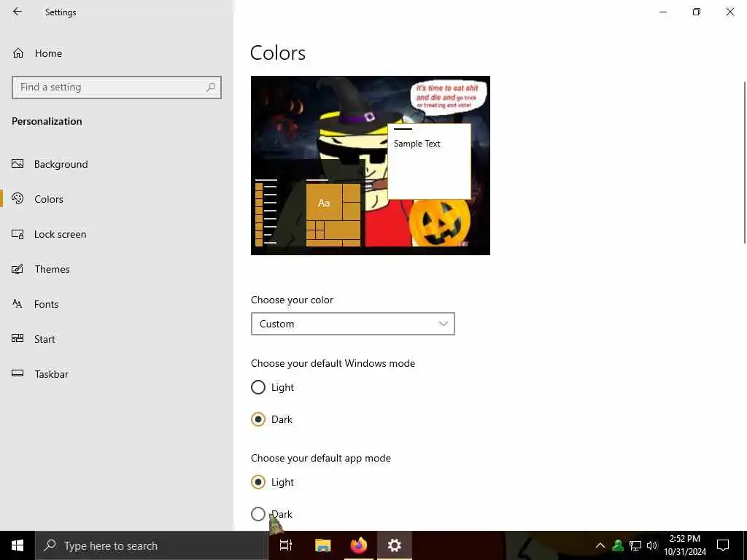Click the search magnifier in Find a setting
This screenshot has height=560, width=747.
coord(211,87)
